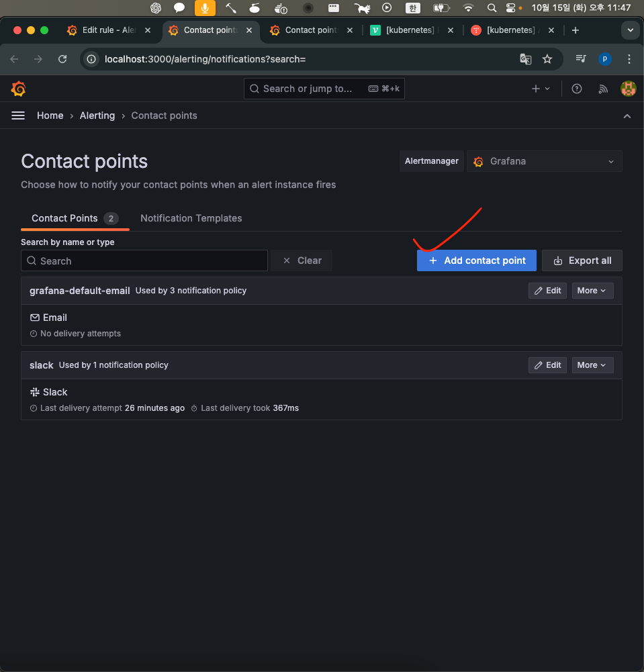
Task: Switch to the third Contact points browser tab
Action: pyautogui.click(x=312, y=30)
